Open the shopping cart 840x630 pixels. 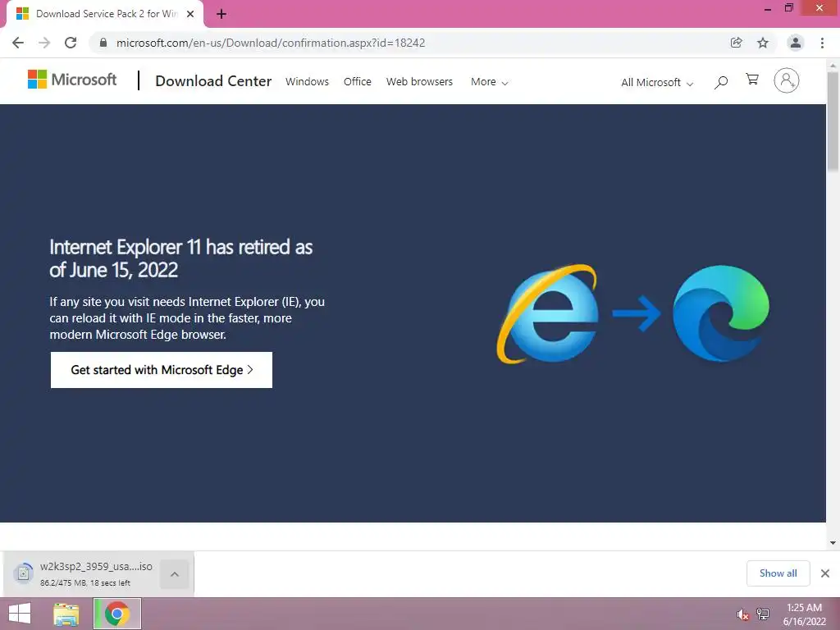[752, 80]
